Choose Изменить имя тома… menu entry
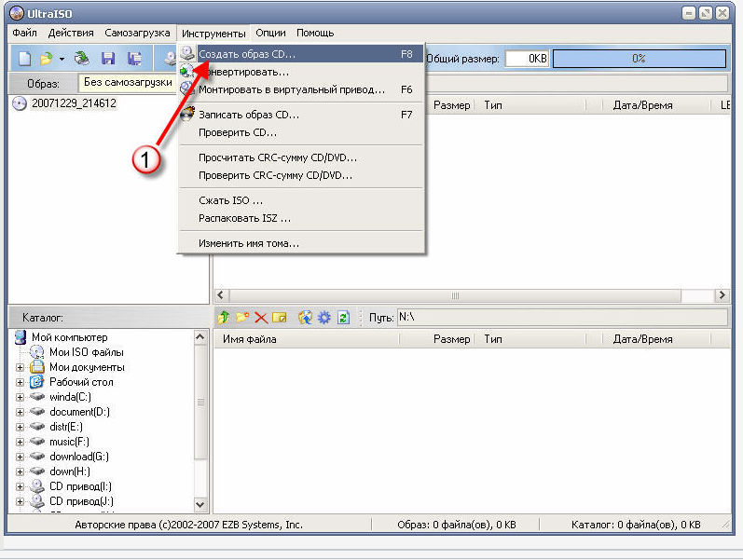 300,243
